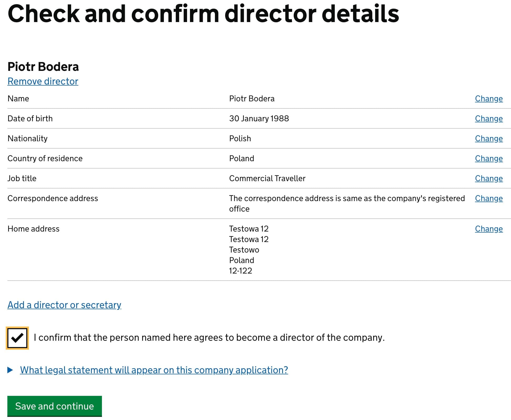Viewport: 511px width, 420px height.
Task: Click the page title heading
Action: (x=203, y=14)
